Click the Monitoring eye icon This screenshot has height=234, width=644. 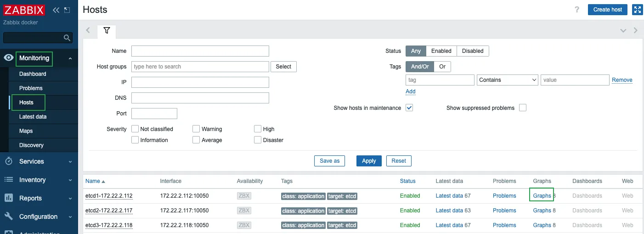(8, 58)
